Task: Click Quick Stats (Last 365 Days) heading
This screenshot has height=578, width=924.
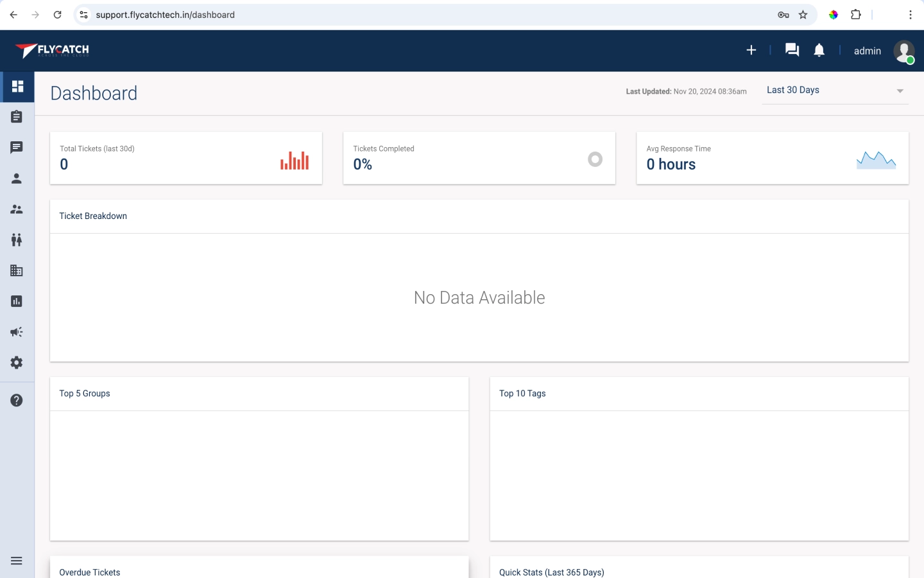Action: (552, 572)
